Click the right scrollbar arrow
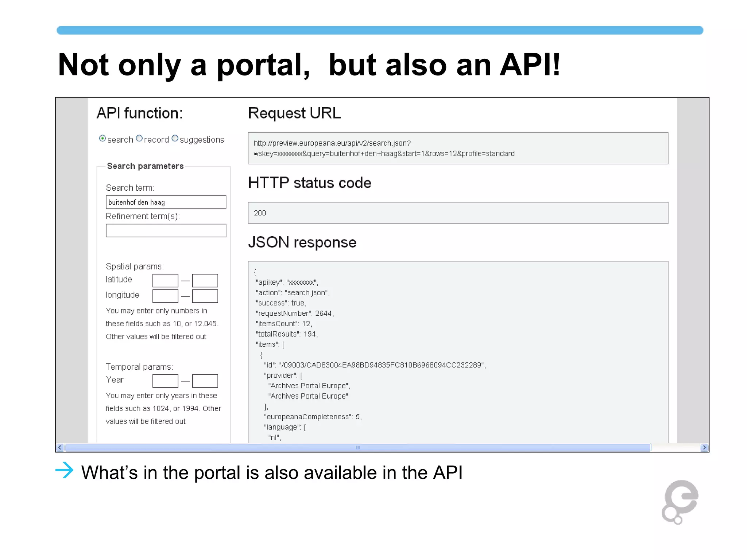The image size is (747, 560). point(704,447)
